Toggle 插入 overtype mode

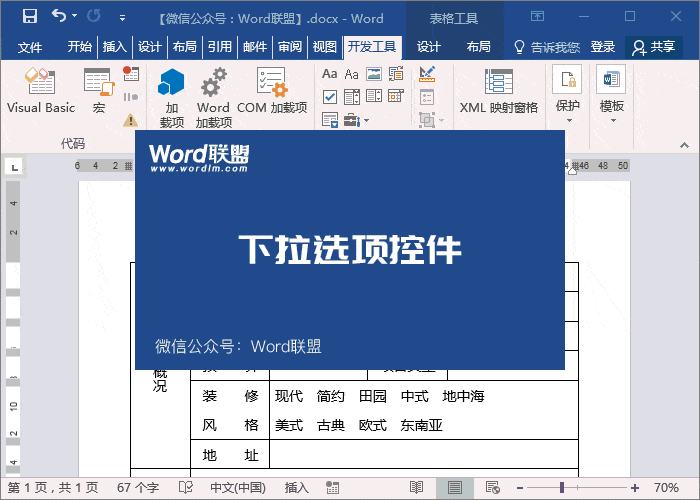point(296,488)
